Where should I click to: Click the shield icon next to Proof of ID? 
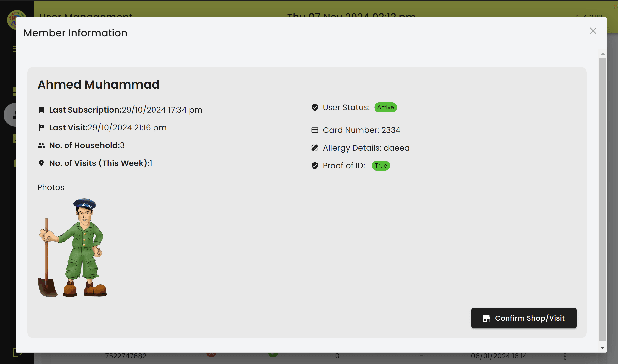tap(315, 166)
